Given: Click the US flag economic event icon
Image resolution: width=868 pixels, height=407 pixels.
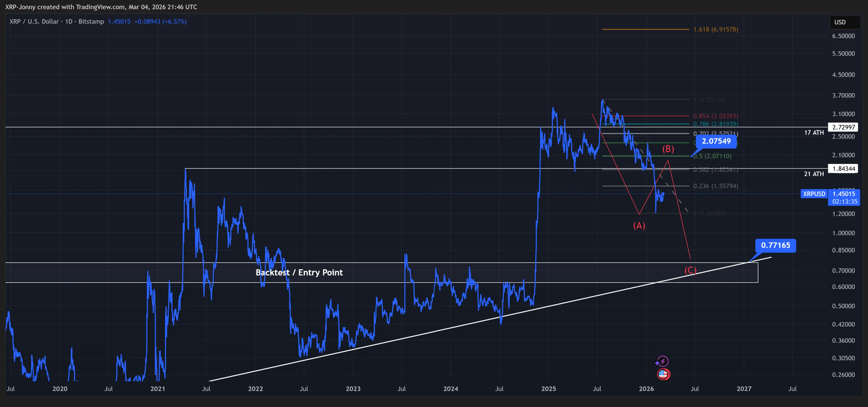Looking at the screenshot, I should [663, 374].
